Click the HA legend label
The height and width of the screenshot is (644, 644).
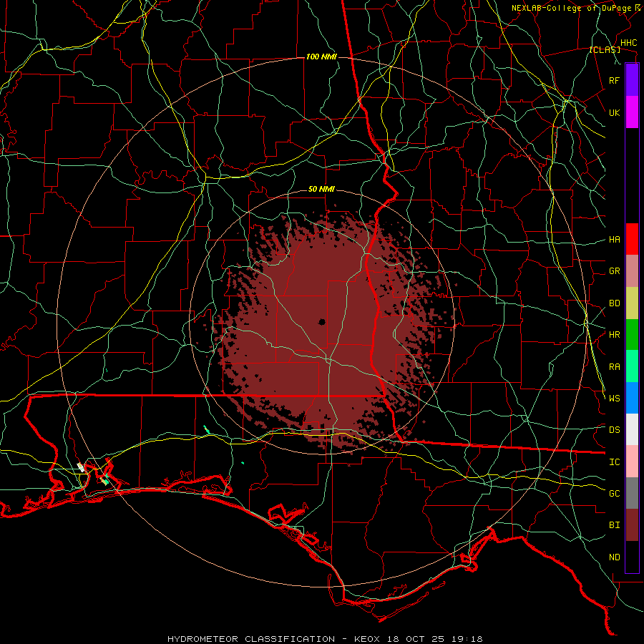point(614,240)
